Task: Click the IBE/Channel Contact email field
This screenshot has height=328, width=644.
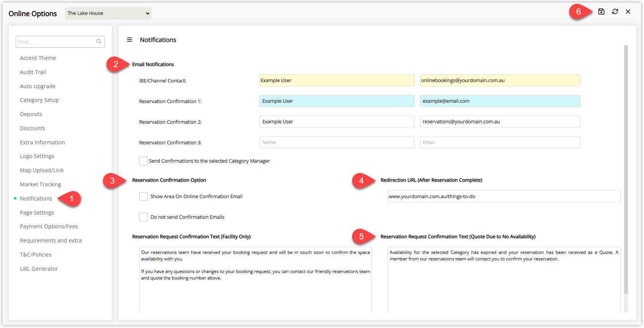Action: 500,81
